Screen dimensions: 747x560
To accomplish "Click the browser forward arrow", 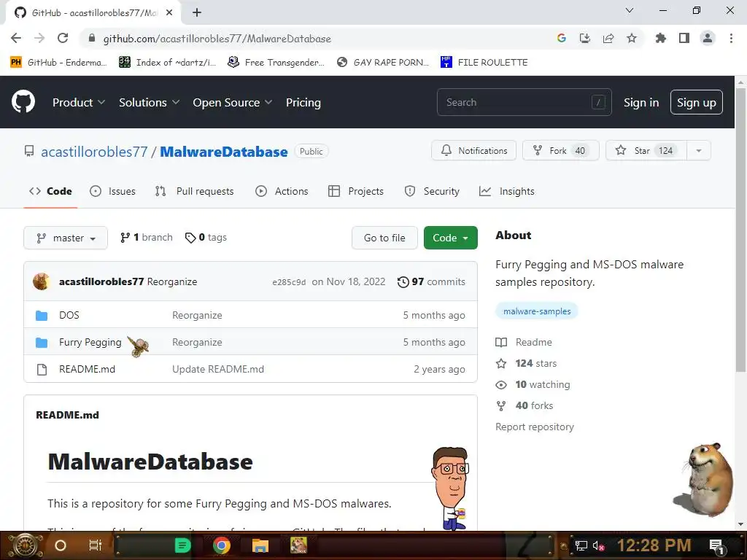I will (x=39, y=38).
